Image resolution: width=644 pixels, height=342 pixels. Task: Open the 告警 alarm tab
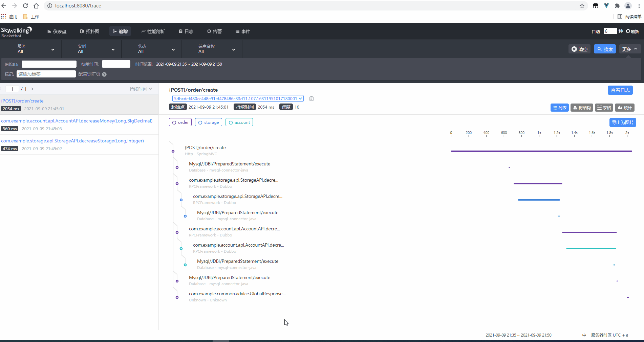point(214,31)
